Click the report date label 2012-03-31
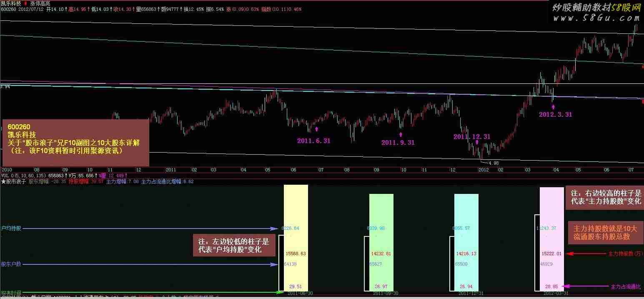Image resolution: width=644 pixels, height=299 pixels. pos(556,294)
